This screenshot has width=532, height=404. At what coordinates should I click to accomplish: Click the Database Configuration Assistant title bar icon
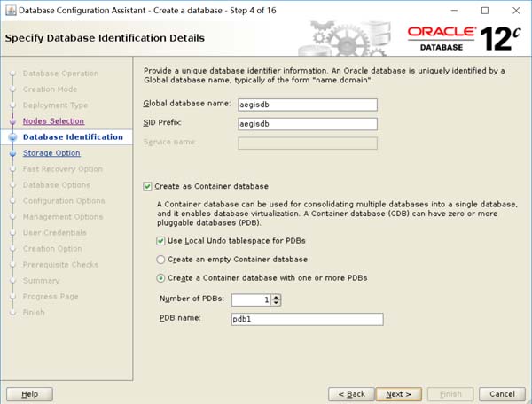(11, 11)
